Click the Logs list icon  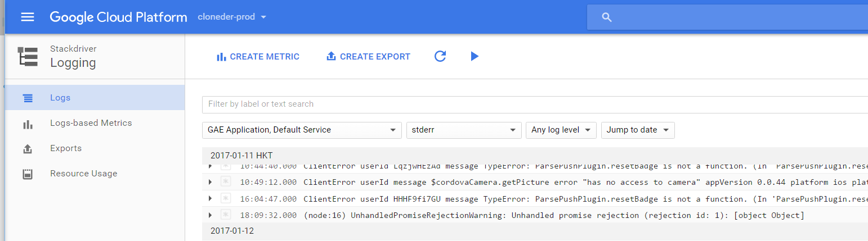(x=28, y=98)
